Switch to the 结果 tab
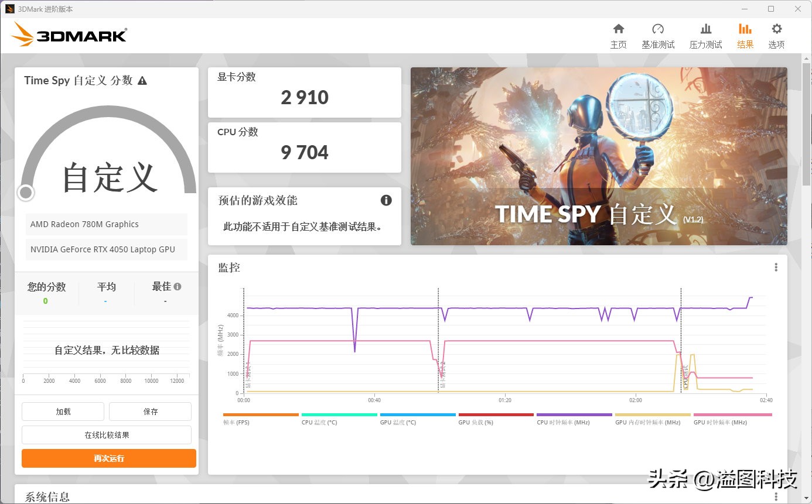This screenshot has height=504, width=812. [x=745, y=34]
